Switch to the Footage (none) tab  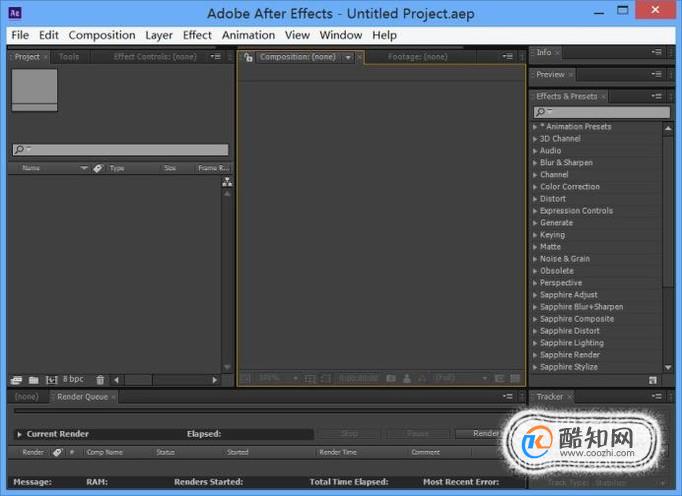(x=418, y=57)
